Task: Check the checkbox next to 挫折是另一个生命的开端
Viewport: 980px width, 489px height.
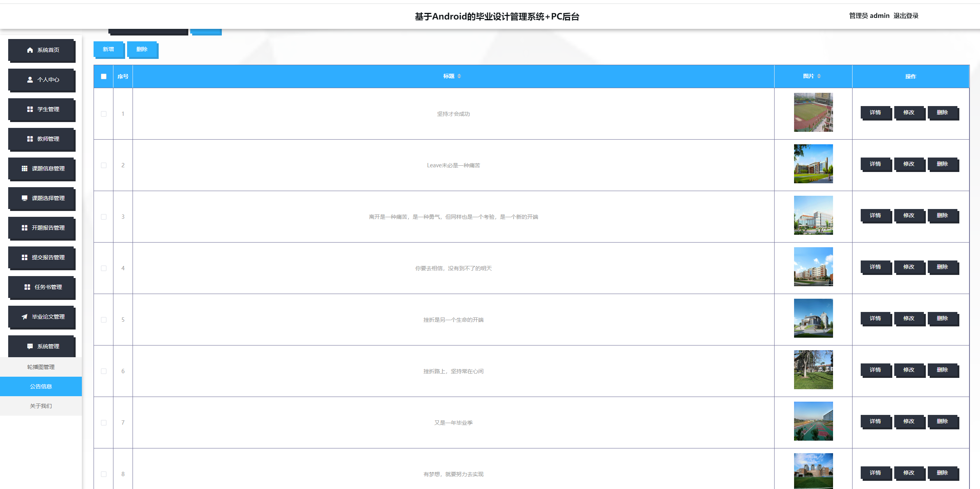Action: pyautogui.click(x=104, y=319)
